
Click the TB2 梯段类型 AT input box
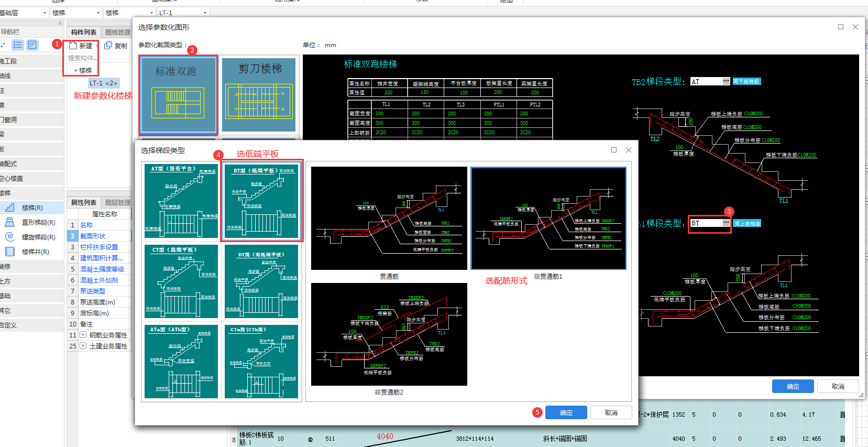706,81
